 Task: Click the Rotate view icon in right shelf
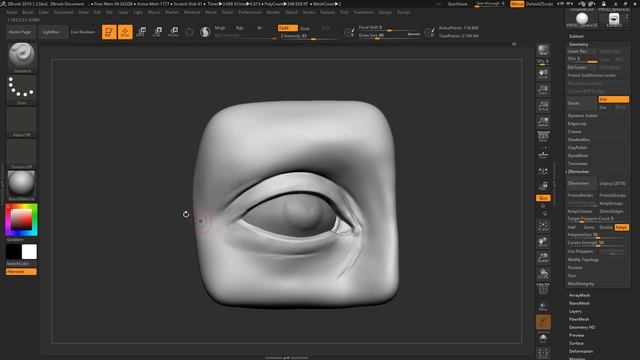[x=543, y=273]
